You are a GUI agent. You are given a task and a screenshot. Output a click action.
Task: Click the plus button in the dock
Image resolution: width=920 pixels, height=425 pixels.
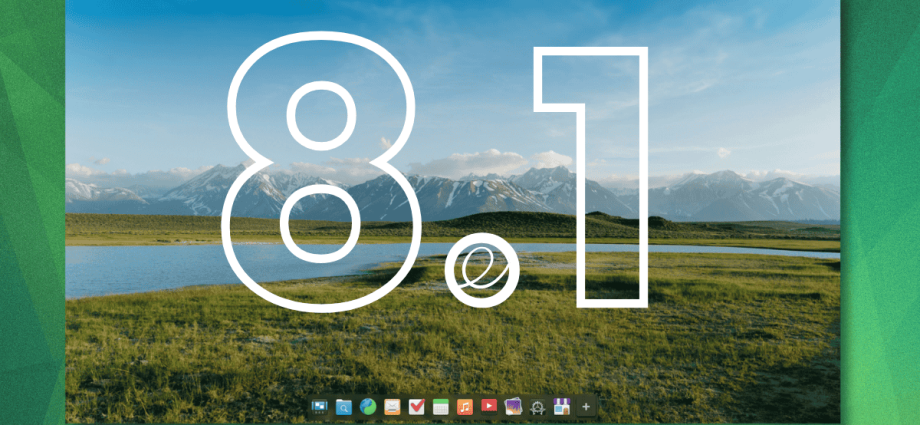(x=586, y=406)
